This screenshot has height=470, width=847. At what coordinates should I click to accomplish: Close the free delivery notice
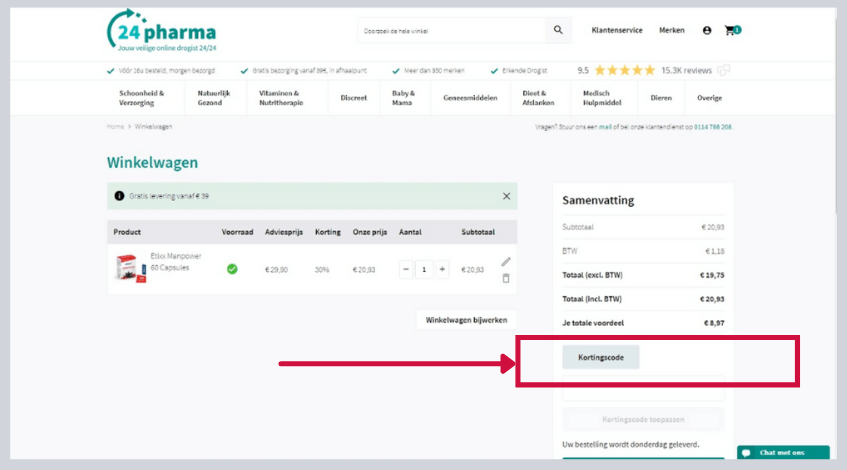click(x=506, y=196)
